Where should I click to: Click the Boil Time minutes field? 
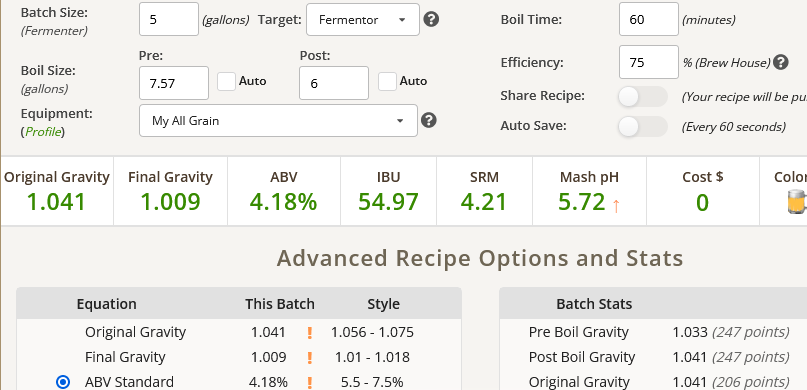coord(648,19)
